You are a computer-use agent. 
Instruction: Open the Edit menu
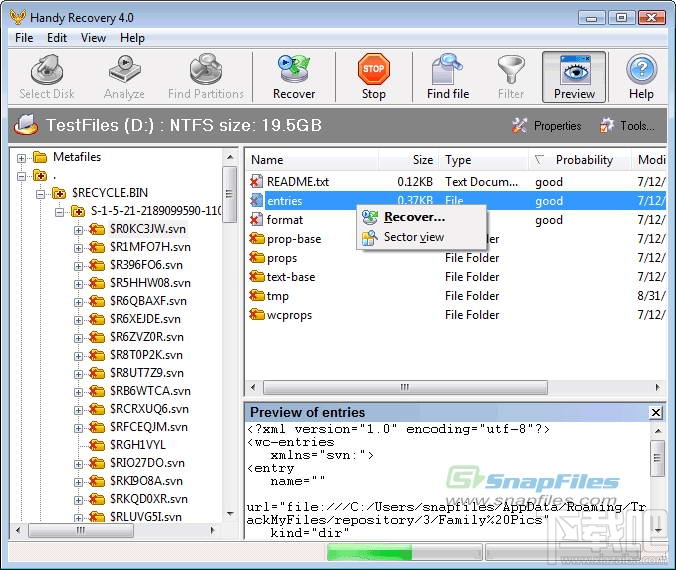tap(57, 38)
